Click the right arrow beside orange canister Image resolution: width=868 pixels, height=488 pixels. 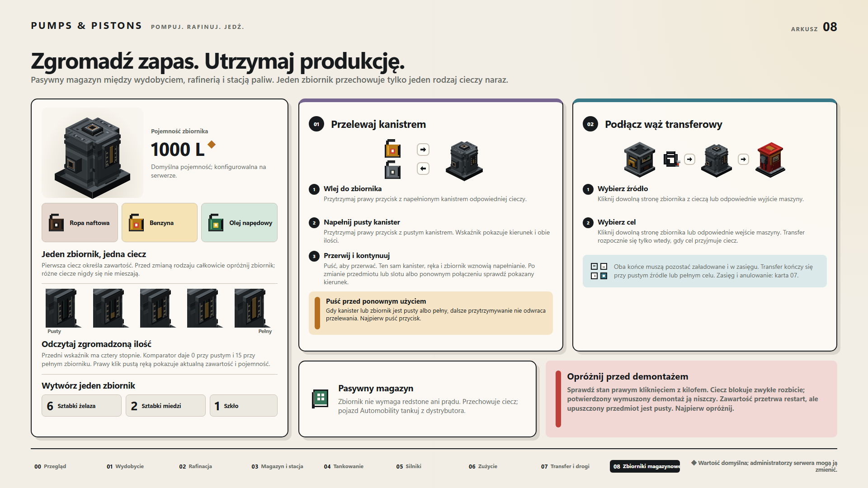tap(423, 150)
